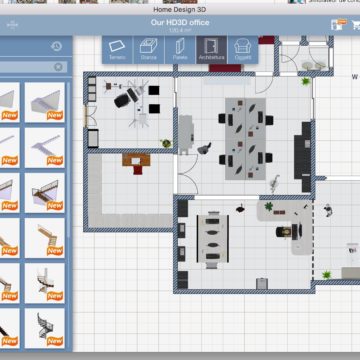Open the store icon with orange badge
The height and width of the screenshot is (360, 360).
point(339,24)
